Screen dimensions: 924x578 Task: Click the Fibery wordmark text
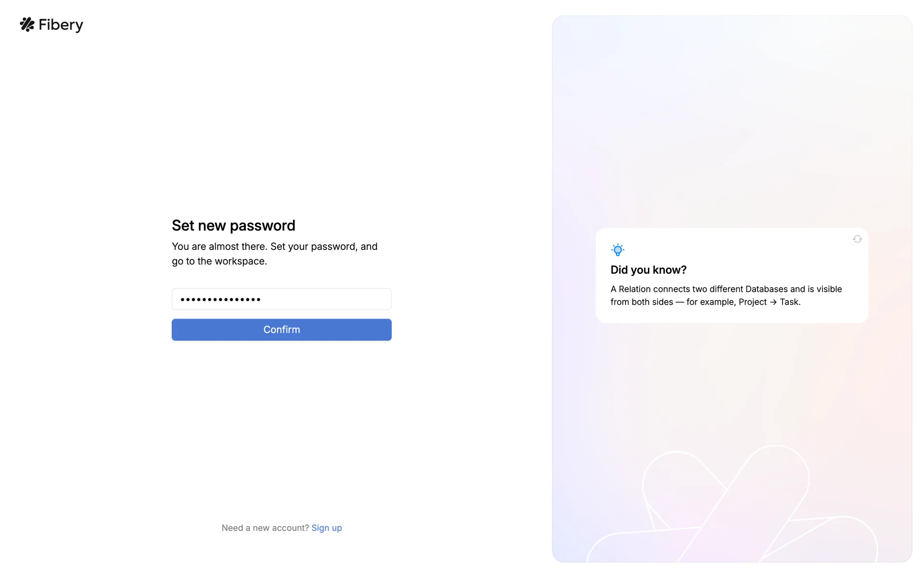coord(61,25)
